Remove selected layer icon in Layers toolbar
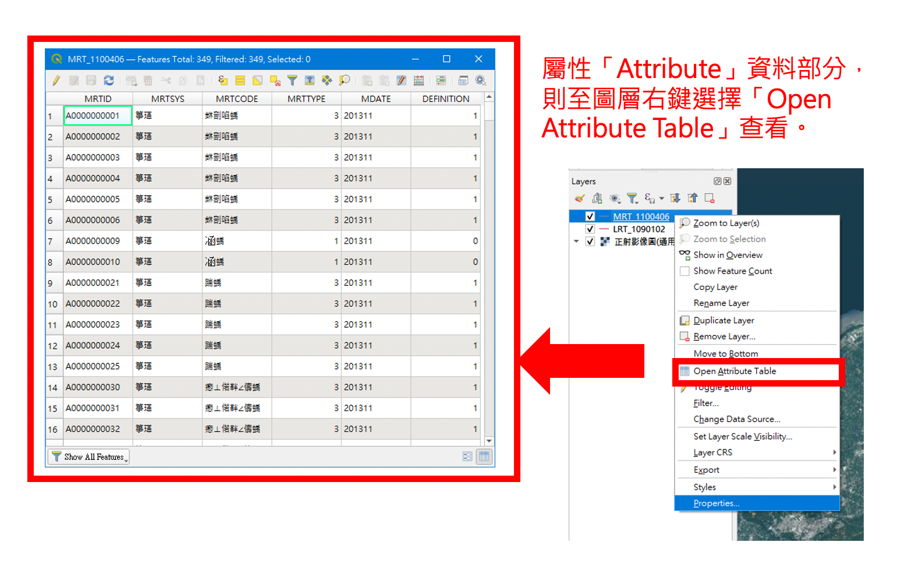The image size is (915, 588). pos(710,199)
